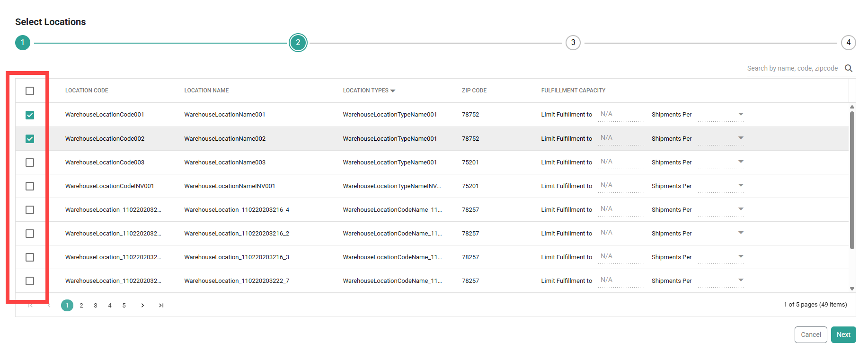868x353 pixels.
Task: Open Shipments Per dropdown for WarehouseLocationName002
Action: 721,138
